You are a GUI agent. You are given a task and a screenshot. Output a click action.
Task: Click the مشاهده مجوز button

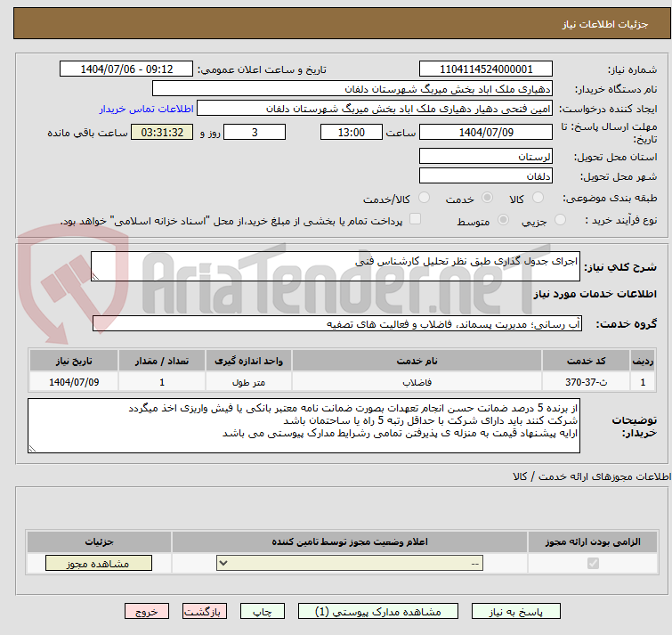pyautogui.click(x=99, y=564)
